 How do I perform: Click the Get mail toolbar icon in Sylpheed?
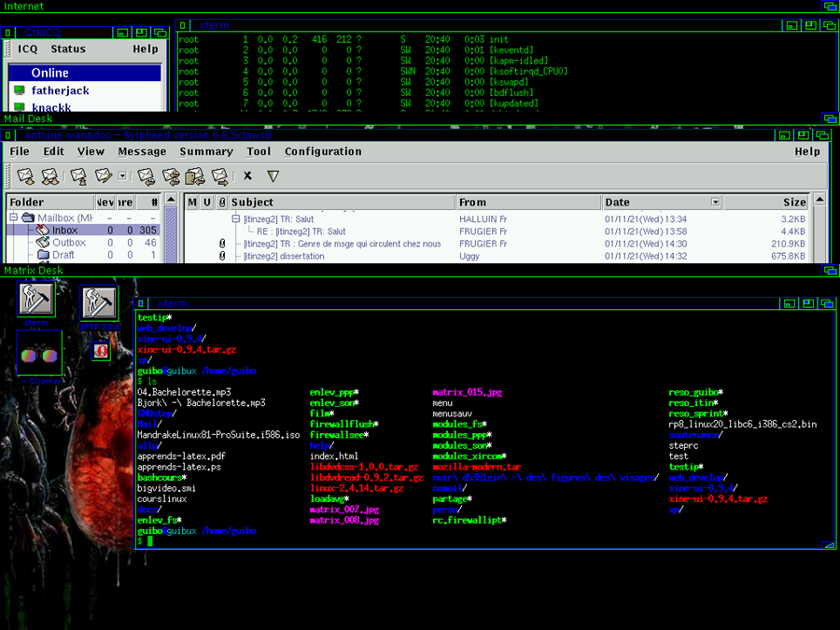coord(26,175)
